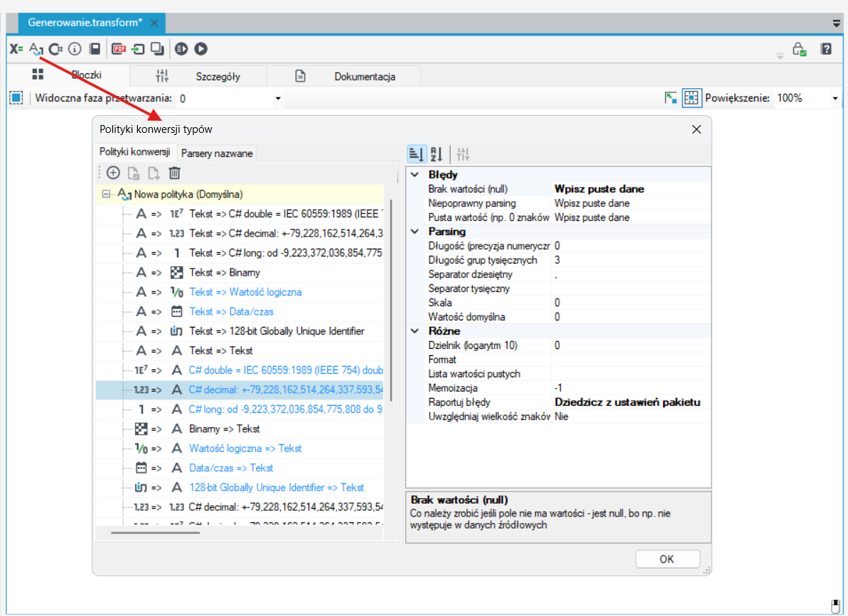Click the Separator dziesiętny value field
The image size is (848, 616).
631,274
